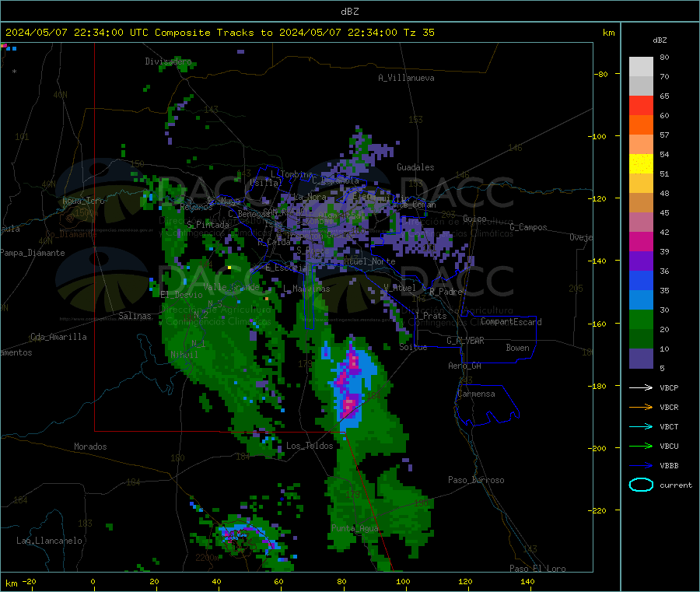Click the Salinas place label
The height and width of the screenshot is (592, 700).
[135, 316]
